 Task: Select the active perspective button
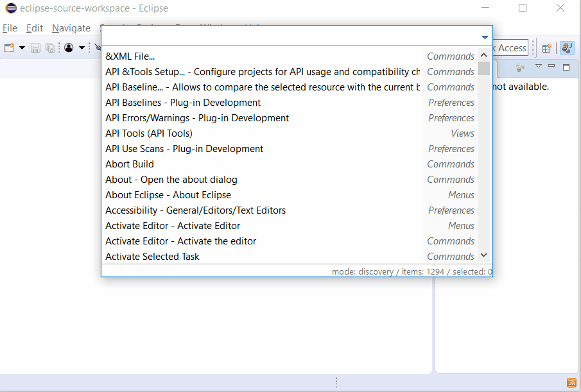pyautogui.click(x=567, y=47)
